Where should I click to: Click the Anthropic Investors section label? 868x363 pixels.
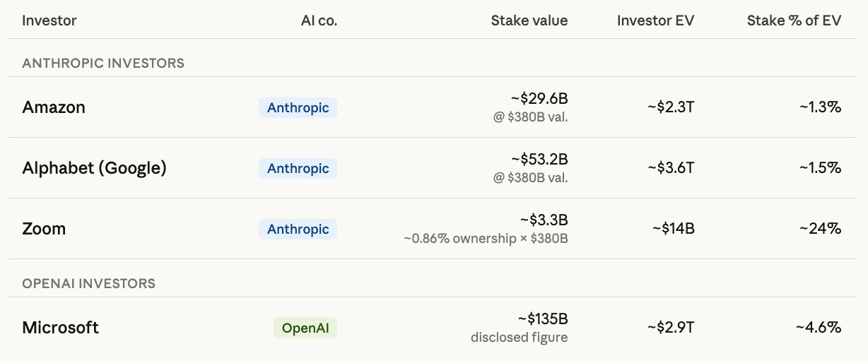point(103,63)
